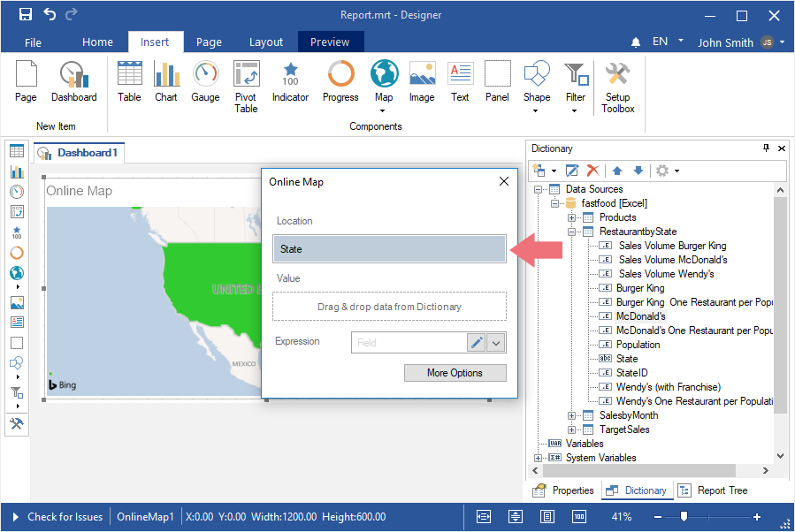This screenshot has height=532, width=795.
Task: Select the State location field
Action: coord(389,249)
